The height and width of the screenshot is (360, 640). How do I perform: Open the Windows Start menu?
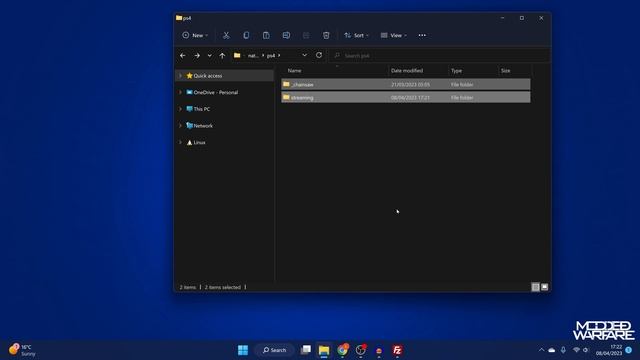(243, 350)
